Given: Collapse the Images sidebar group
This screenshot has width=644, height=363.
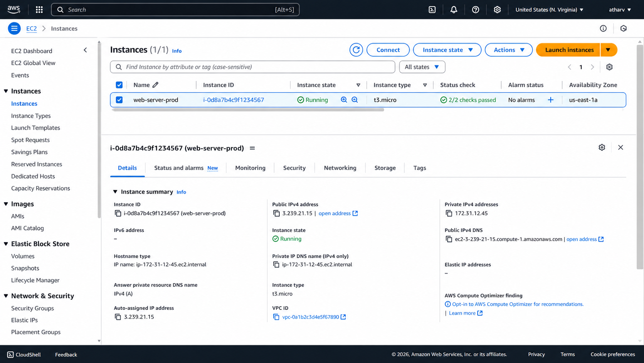Looking at the screenshot, I should (6, 204).
